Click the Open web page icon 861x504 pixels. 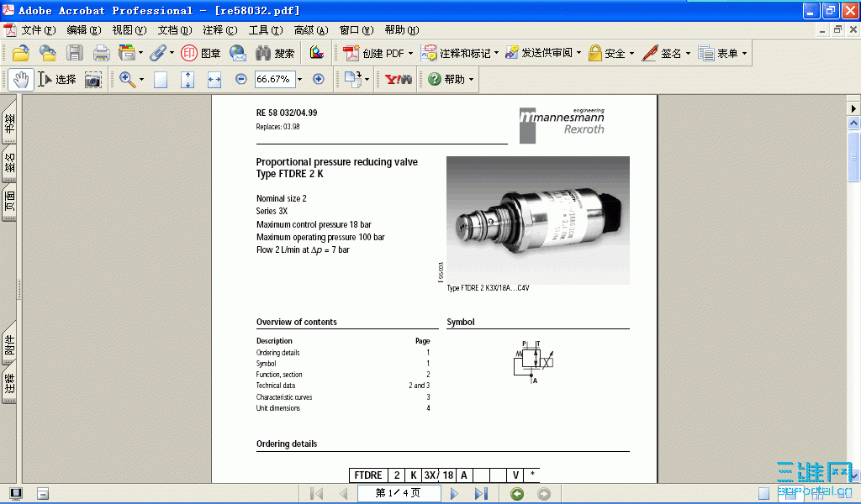48,53
